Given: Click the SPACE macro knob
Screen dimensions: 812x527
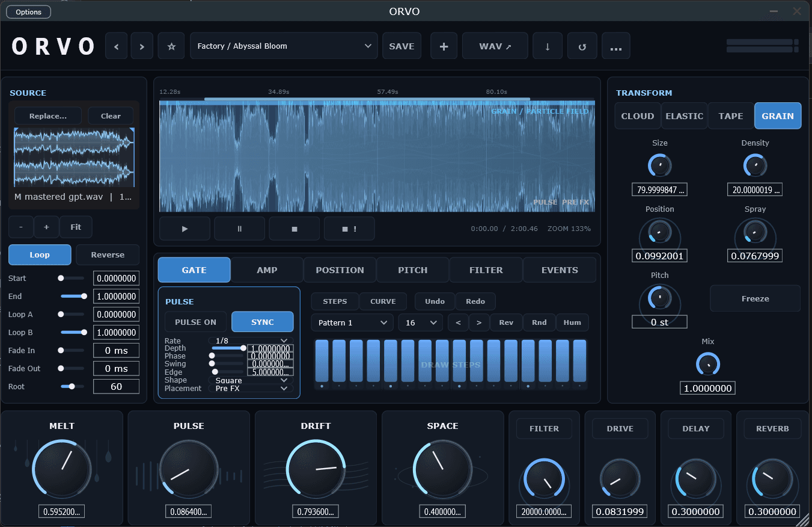Looking at the screenshot, I should (443, 468).
